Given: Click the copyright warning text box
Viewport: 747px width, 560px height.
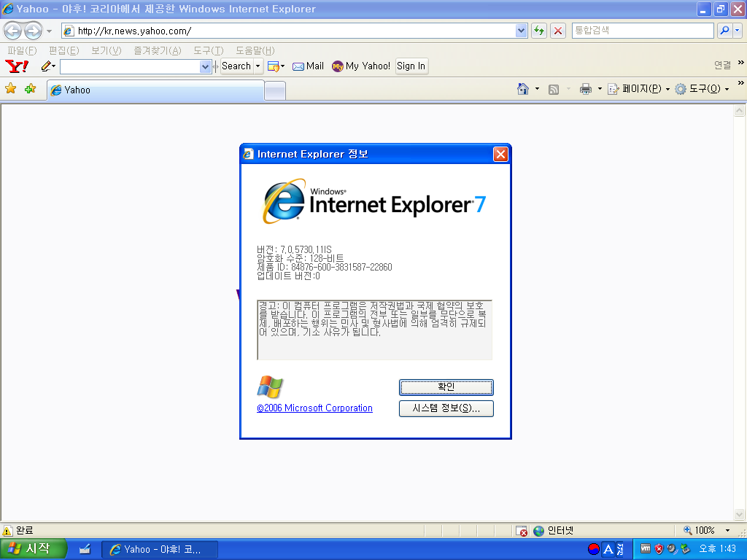Looking at the screenshot, I should pos(374,330).
